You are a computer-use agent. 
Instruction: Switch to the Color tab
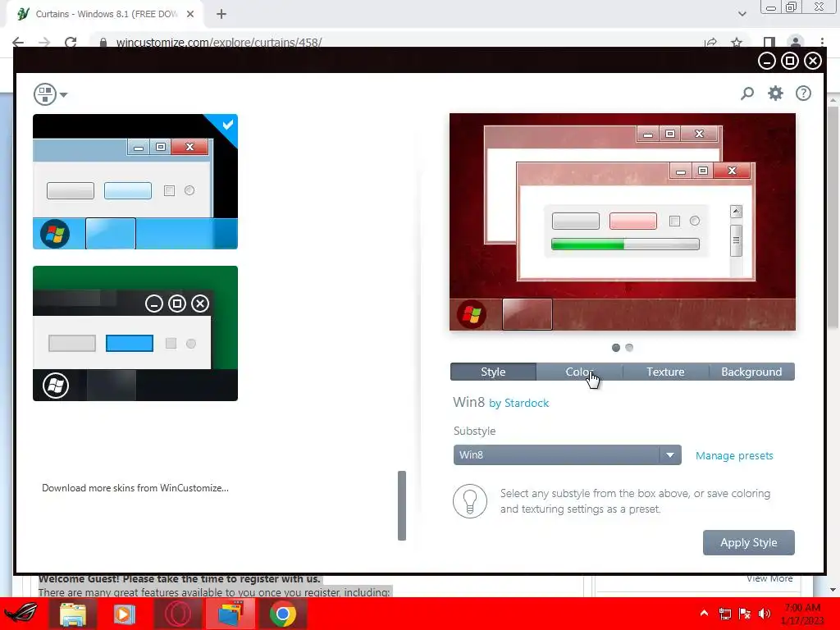[579, 372]
